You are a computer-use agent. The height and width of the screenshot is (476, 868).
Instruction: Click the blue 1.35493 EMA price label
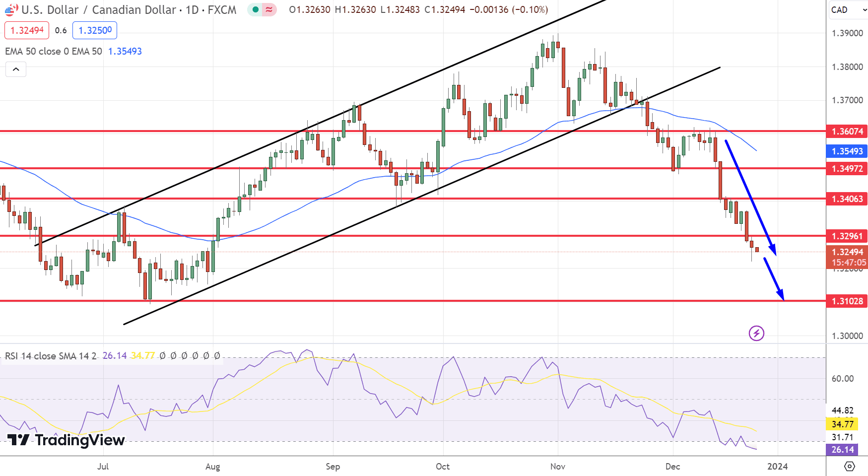click(x=847, y=151)
